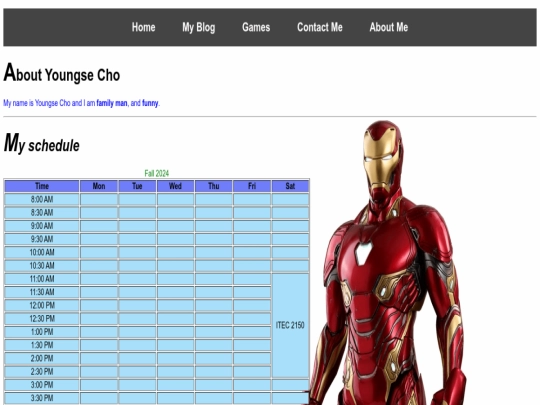Select the 12:00 PM time cell
540x405 pixels.
point(42,305)
